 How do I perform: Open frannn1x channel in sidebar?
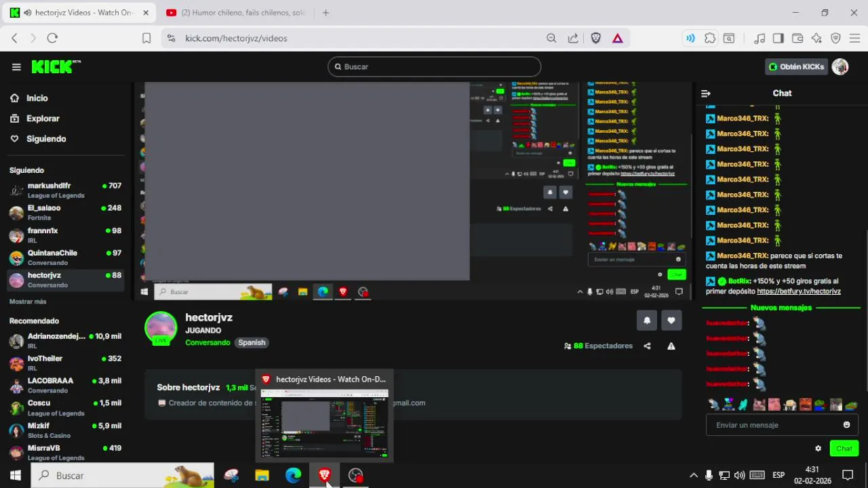[x=66, y=235]
